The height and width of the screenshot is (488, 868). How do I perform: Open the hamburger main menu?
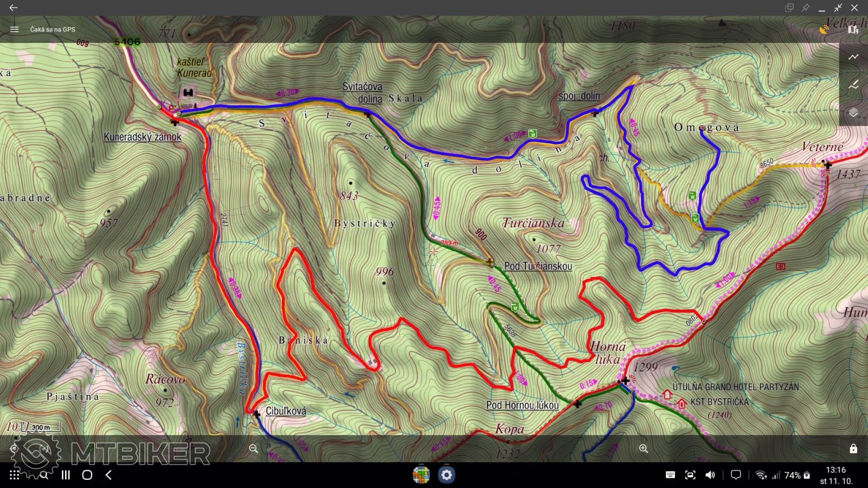point(15,29)
